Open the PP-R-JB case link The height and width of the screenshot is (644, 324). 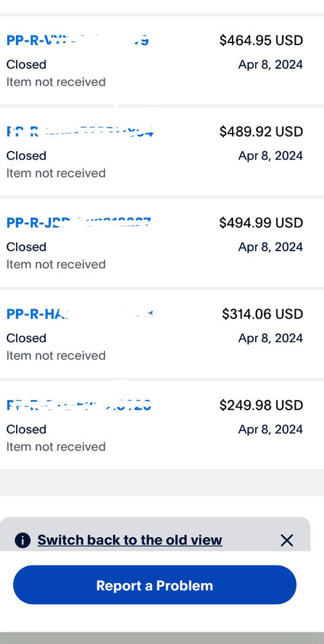79,223
